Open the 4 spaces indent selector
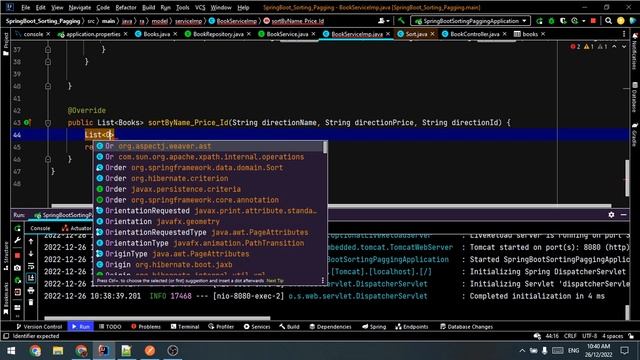This screenshot has height=360, width=640. 612,336
